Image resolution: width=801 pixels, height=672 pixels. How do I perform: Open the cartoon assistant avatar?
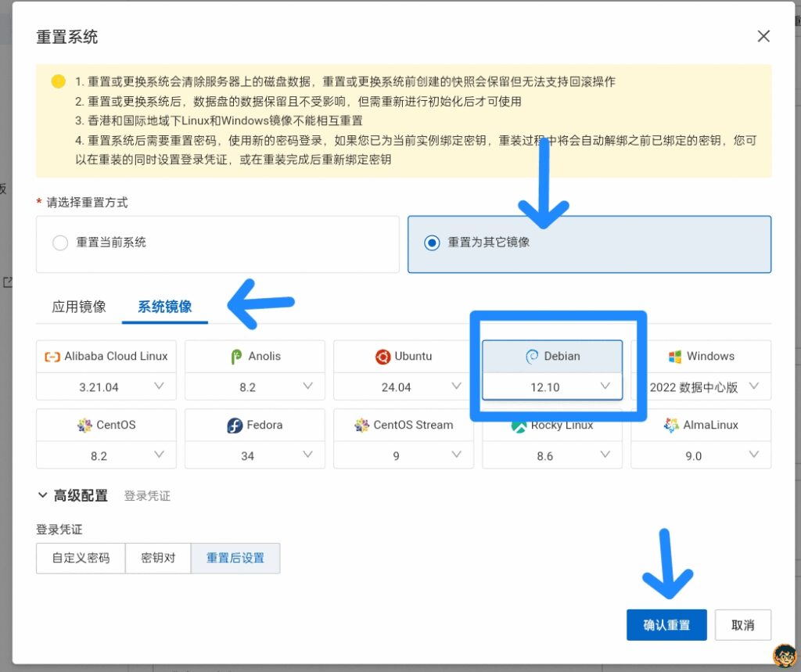(x=785, y=656)
